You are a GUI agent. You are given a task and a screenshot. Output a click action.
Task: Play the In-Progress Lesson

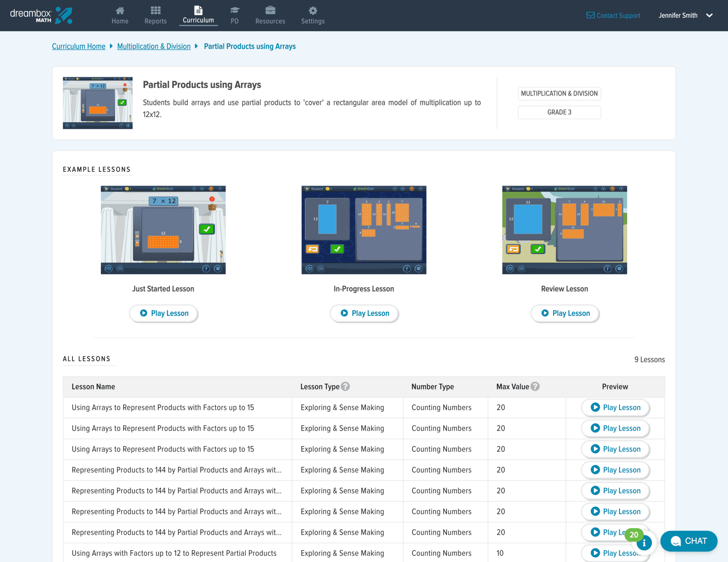(x=364, y=313)
